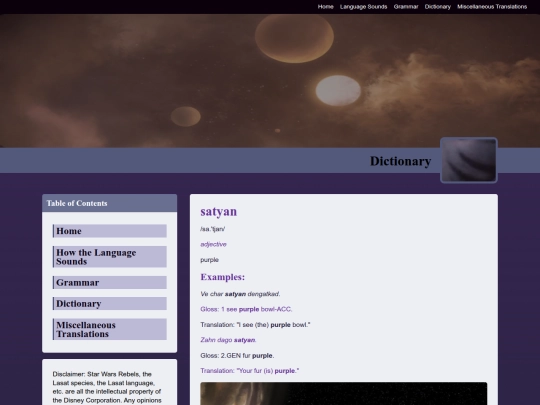The image size is (540, 405).
Task: Click the sentence 'Ve char satyan dengatkad.'
Action: coord(240,294)
